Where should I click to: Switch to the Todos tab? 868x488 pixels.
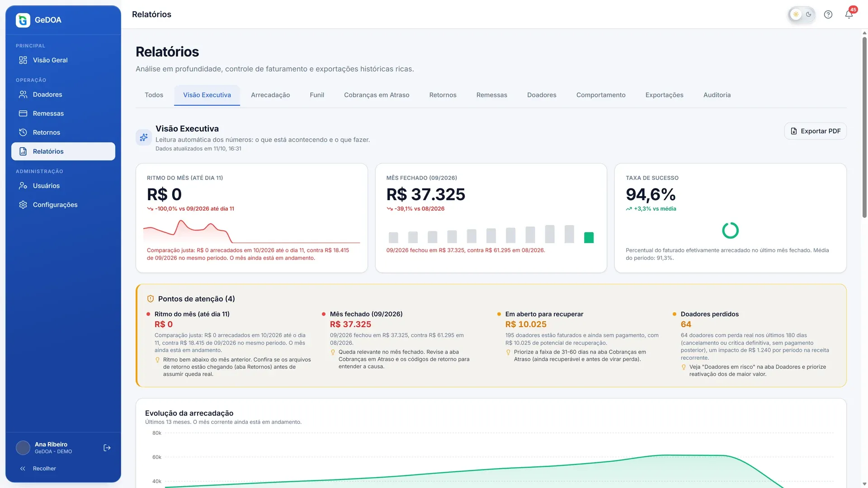pos(154,95)
